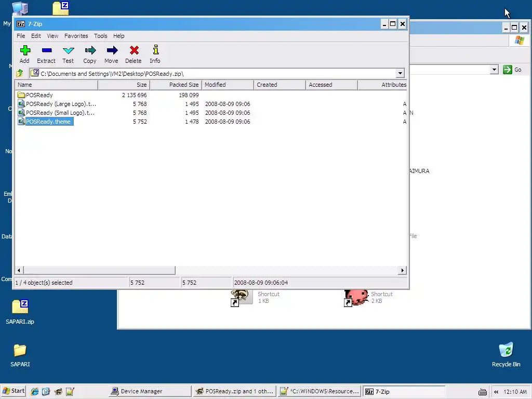Screen dimensions: 532x399
Task: Sort by Attributes column header
Action: 382,85
